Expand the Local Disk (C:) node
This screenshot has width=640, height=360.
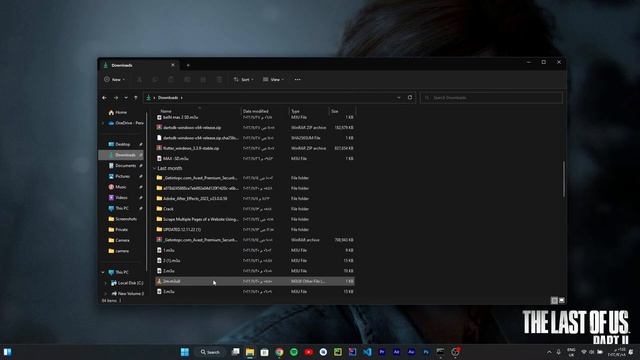[x=106, y=283]
